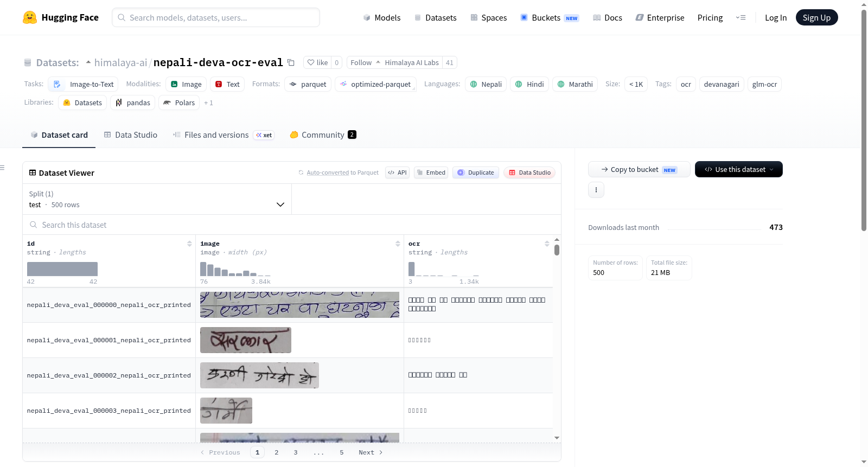
Task: Click the Log In link
Action: tap(776, 17)
